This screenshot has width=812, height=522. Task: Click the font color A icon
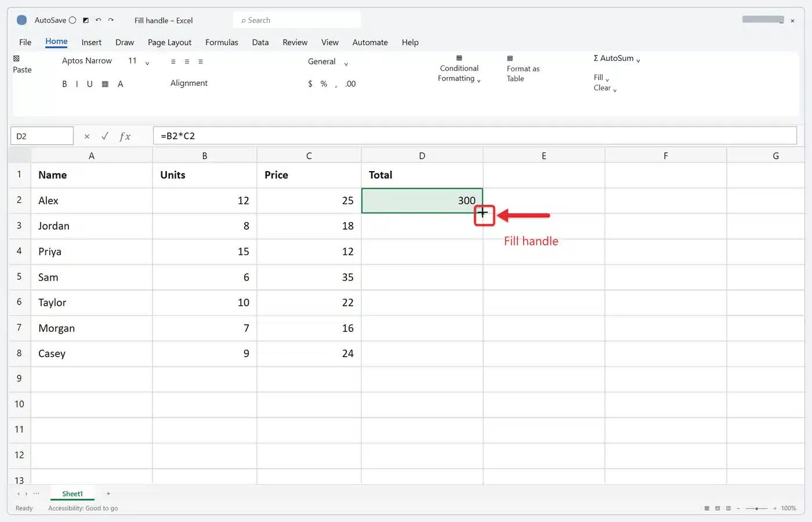pyautogui.click(x=121, y=84)
